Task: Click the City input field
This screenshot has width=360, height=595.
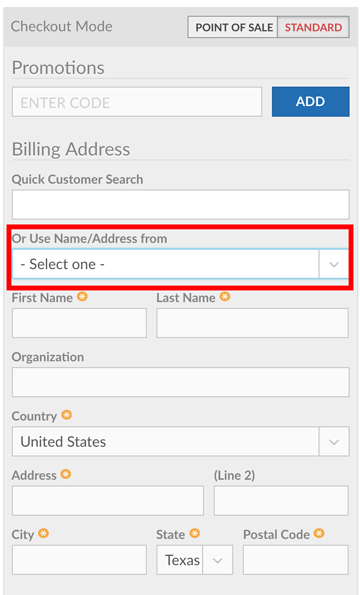Action: point(79,560)
